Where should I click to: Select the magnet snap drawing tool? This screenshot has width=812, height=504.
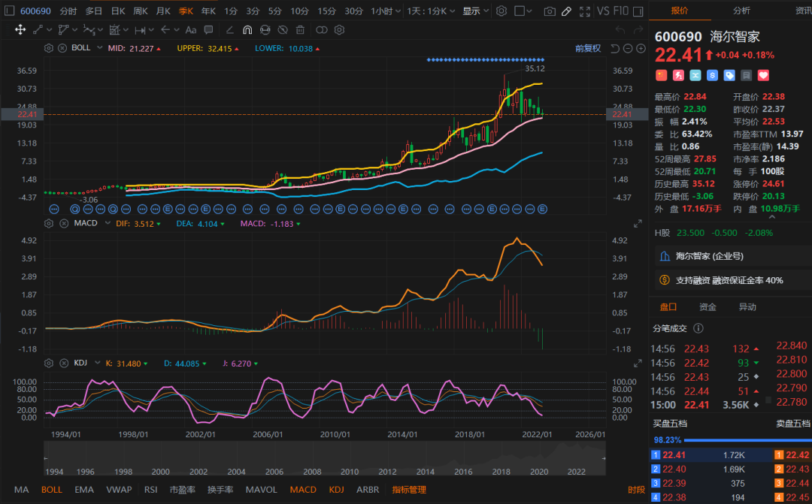click(247, 30)
